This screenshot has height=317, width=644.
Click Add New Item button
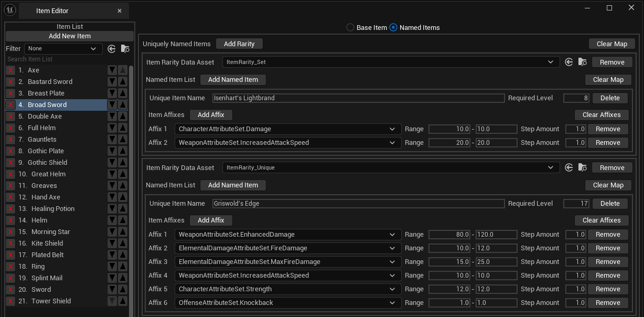70,36
